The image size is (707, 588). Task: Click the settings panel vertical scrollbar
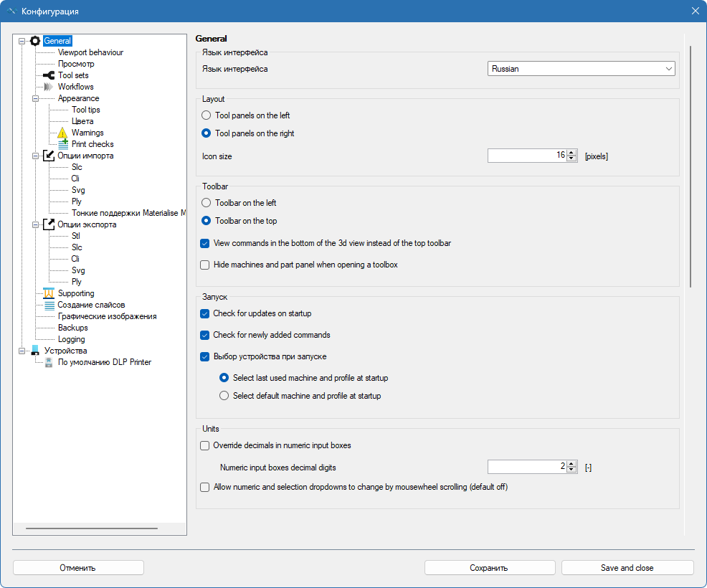(x=690, y=166)
